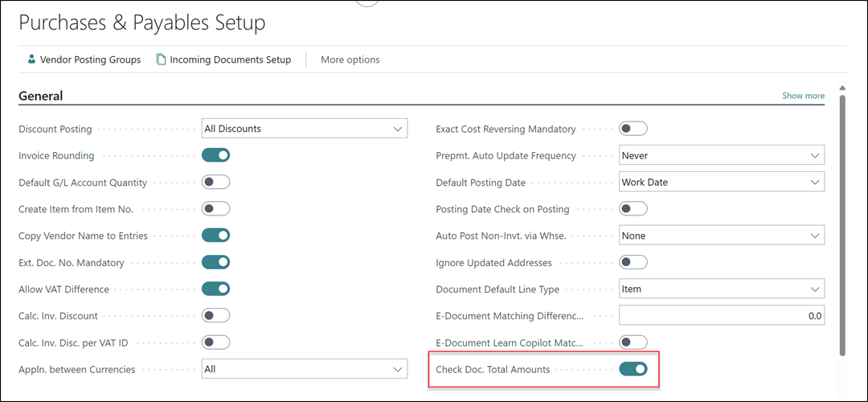The height and width of the screenshot is (402, 868).
Task: Open the More options menu
Action: [350, 59]
